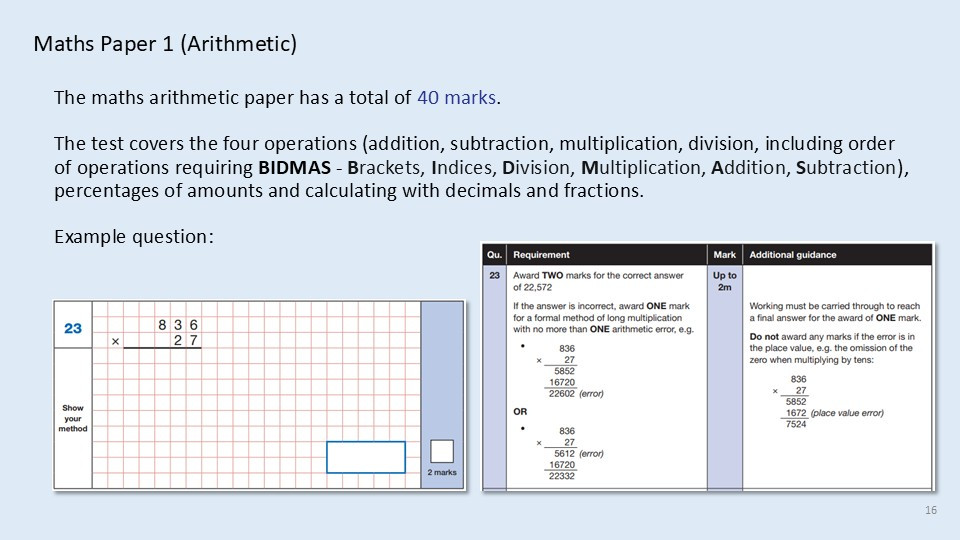This screenshot has height=540, width=960.
Task: Click the 'Additional guidance' column header
Action: pos(793,255)
